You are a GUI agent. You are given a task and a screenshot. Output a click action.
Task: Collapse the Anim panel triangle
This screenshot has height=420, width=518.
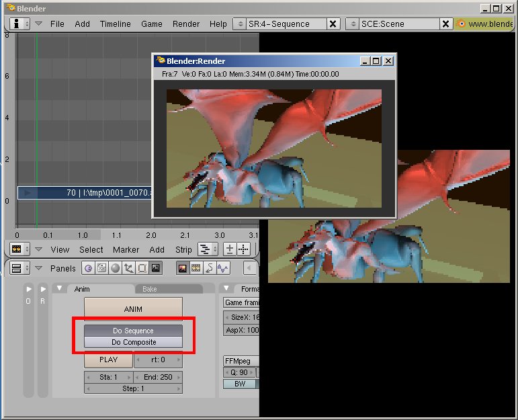pos(60,288)
